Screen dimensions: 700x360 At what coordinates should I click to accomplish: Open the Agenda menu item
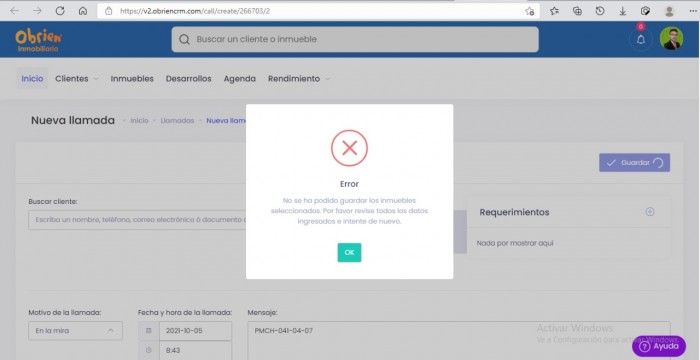[240, 79]
